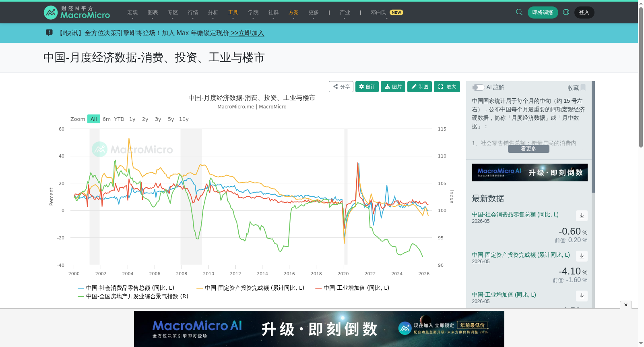
Task: Expand the 专区 dropdown menu
Action: (x=173, y=13)
